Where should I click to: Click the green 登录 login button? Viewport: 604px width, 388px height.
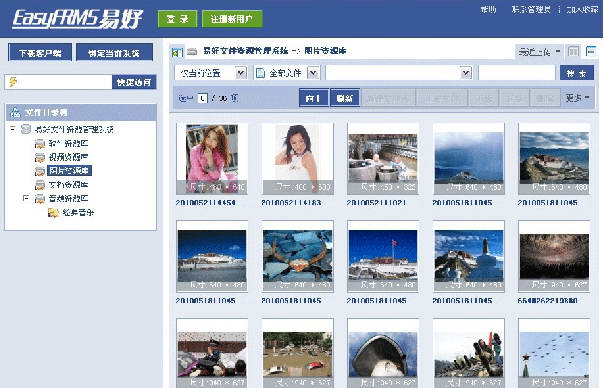[x=178, y=19]
